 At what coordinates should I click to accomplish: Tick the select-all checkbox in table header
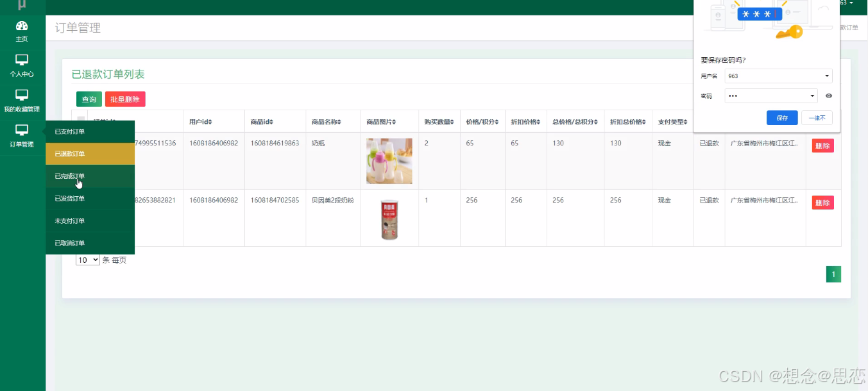point(81,120)
